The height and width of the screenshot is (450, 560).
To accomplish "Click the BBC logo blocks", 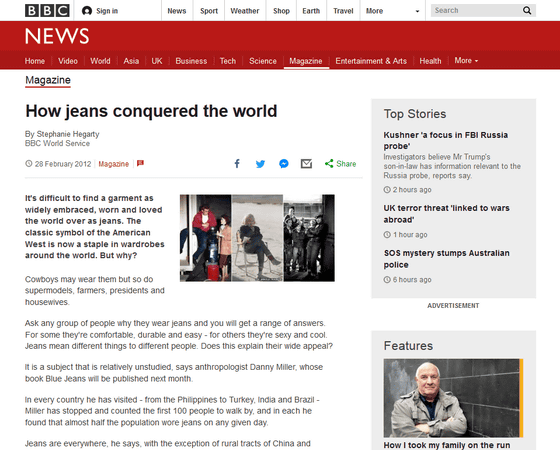I will click(x=47, y=11).
